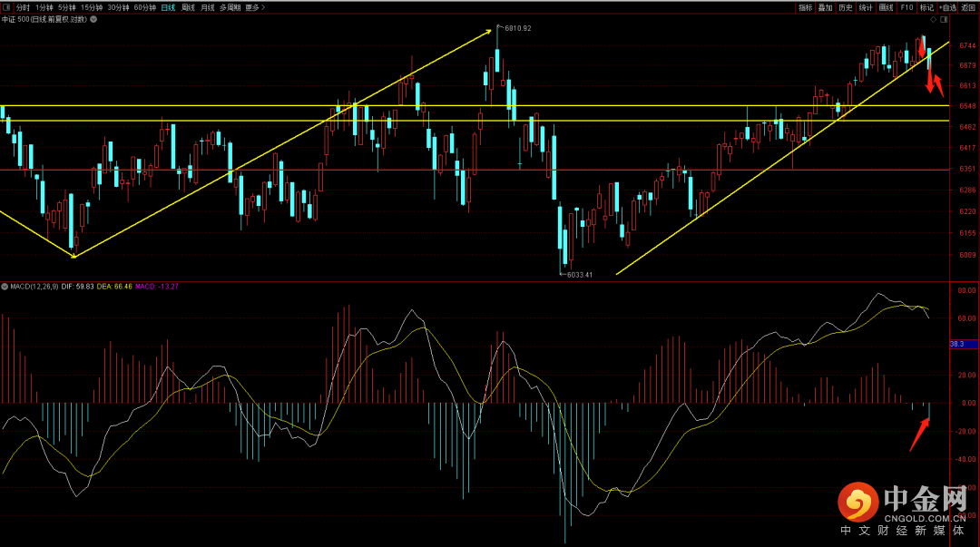Screen dimensions: 980x547
Task: Select the 60分钟 period
Action: pos(145,7)
